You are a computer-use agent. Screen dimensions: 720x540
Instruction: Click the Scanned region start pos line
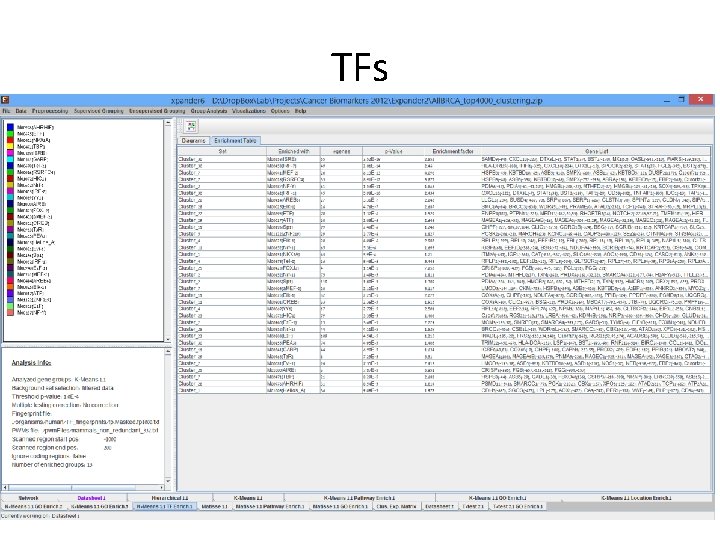tap(64, 439)
